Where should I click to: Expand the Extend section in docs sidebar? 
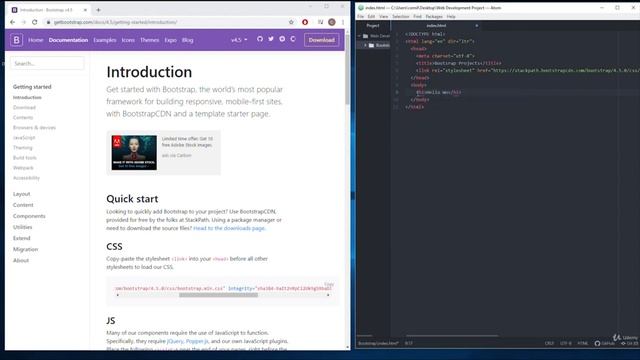pos(22,238)
